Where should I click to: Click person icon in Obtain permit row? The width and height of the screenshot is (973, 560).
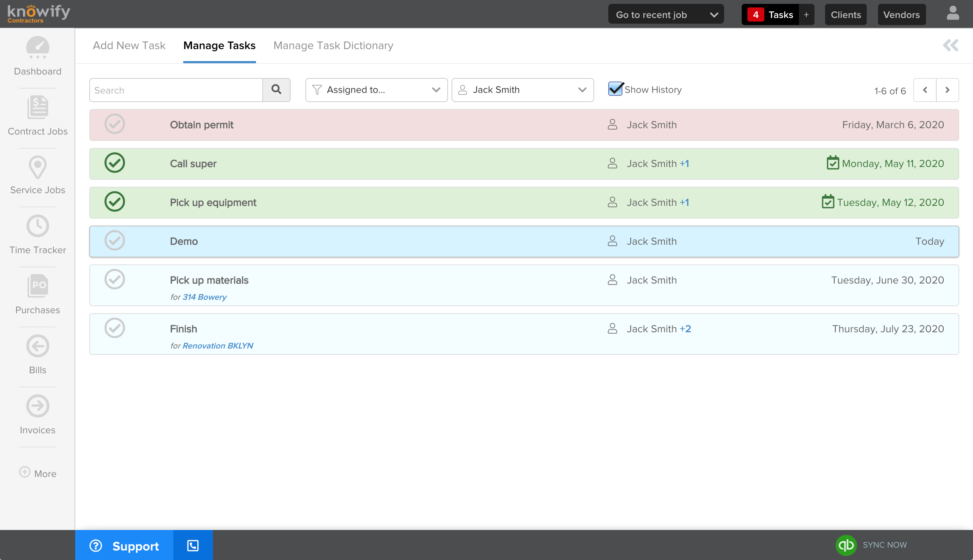[612, 124]
